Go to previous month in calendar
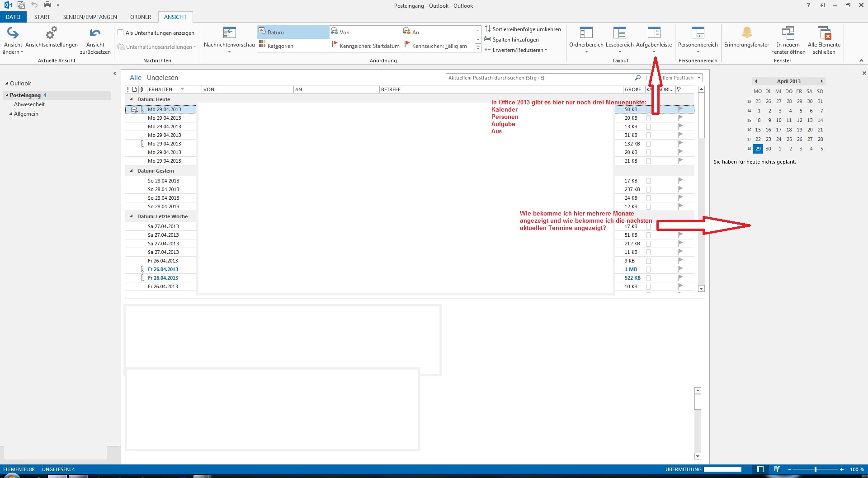Image resolution: width=868 pixels, height=478 pixels. [756, 81]
